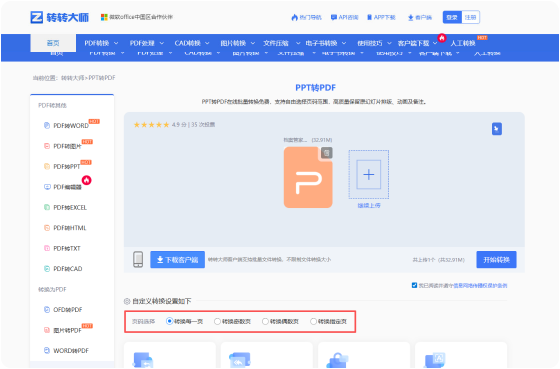Open the 人工转换 menu item

click(463, 43)
